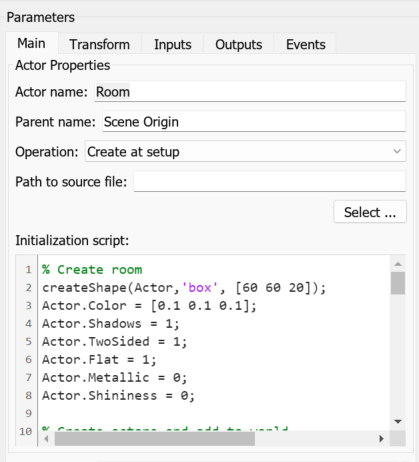The image size is (419, 462).
Task: Click line number 9 in script
Action: [29, 414]
